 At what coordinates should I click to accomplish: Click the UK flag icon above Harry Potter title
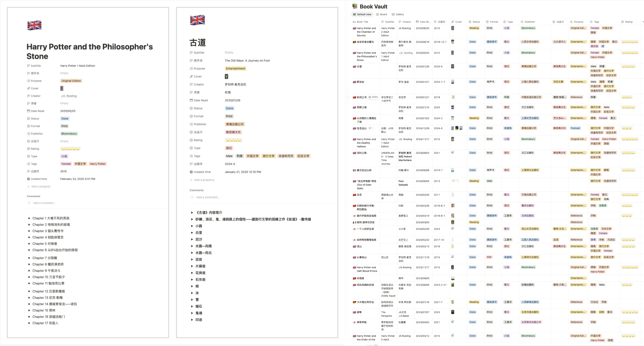pyautogui.click(x=34, y=25)
